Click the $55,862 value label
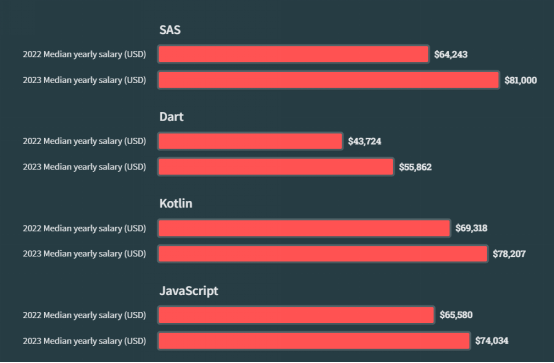This screenshot has height=363, width=554. (x=415, y=167)
